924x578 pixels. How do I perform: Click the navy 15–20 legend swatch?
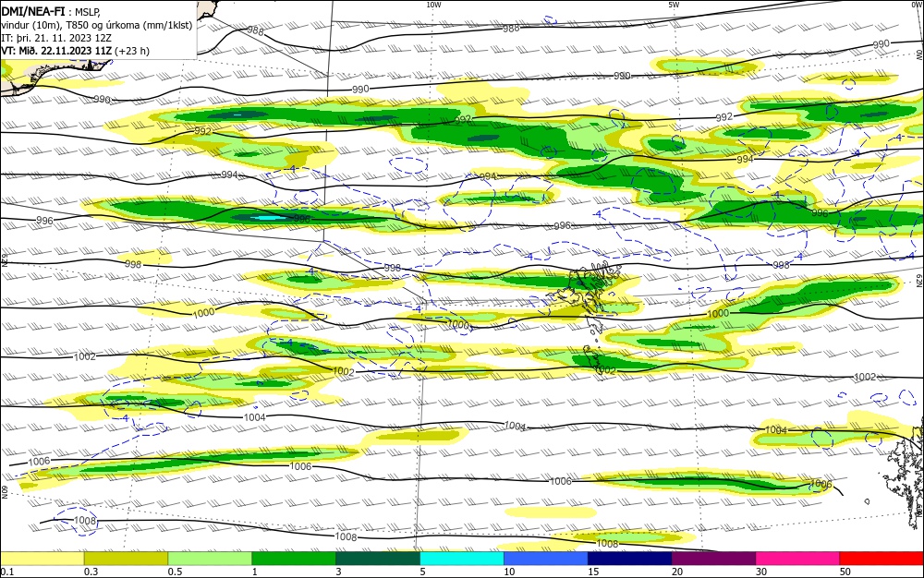pyautogui.click(x=630, y=559)
